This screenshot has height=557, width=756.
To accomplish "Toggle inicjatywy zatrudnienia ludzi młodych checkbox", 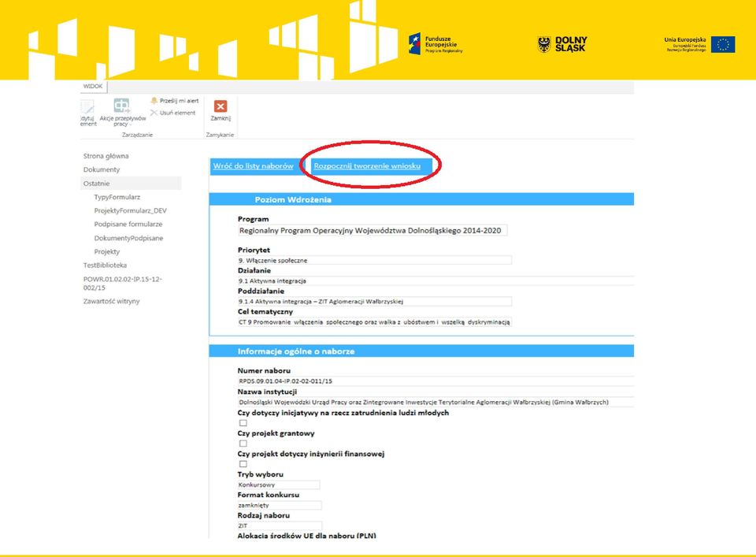I will click(x=243, y=423).
